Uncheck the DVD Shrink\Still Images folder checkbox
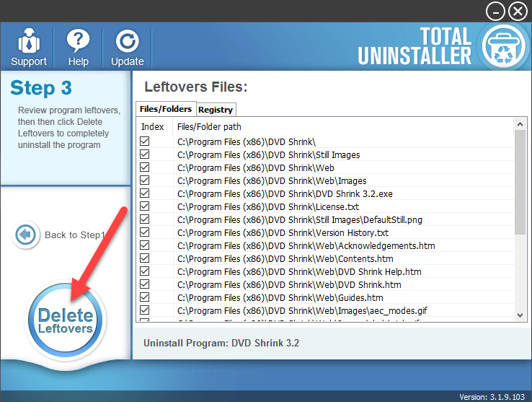 click(x=145, y=154)
